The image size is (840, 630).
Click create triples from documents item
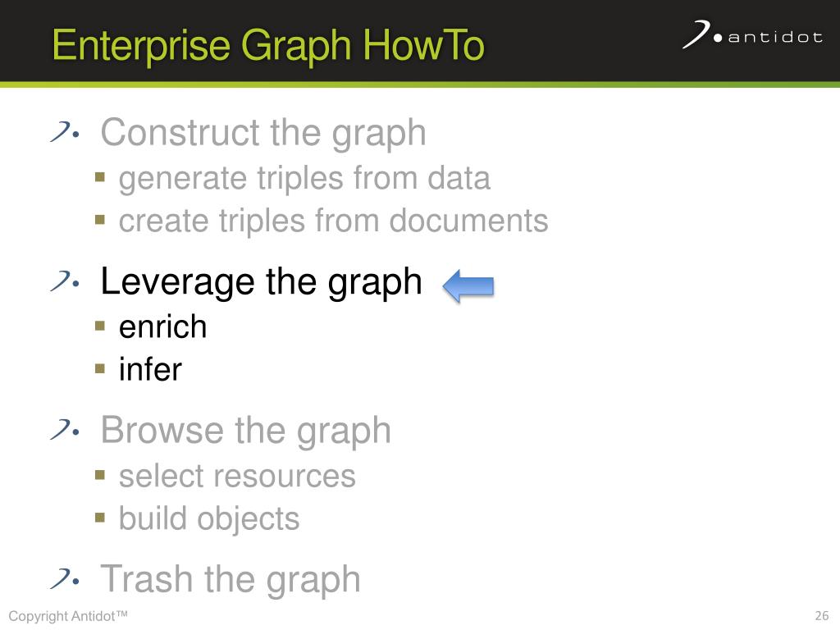coord(333,221)
